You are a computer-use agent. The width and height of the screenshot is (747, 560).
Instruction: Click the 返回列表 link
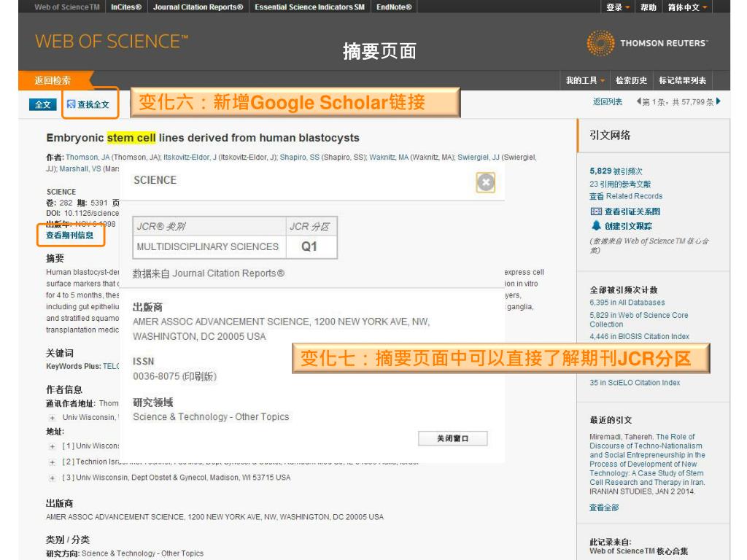[x=608, y=101]
